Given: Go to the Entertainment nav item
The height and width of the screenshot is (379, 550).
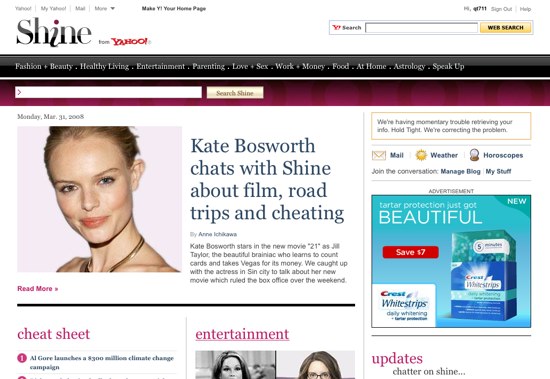Looking at the screenshot, I should (160, 66).
